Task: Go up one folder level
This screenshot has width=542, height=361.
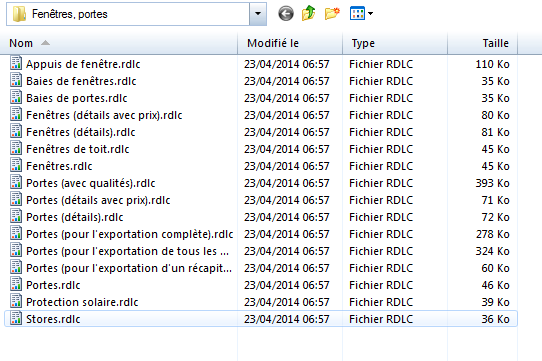Action: point(308,13)
